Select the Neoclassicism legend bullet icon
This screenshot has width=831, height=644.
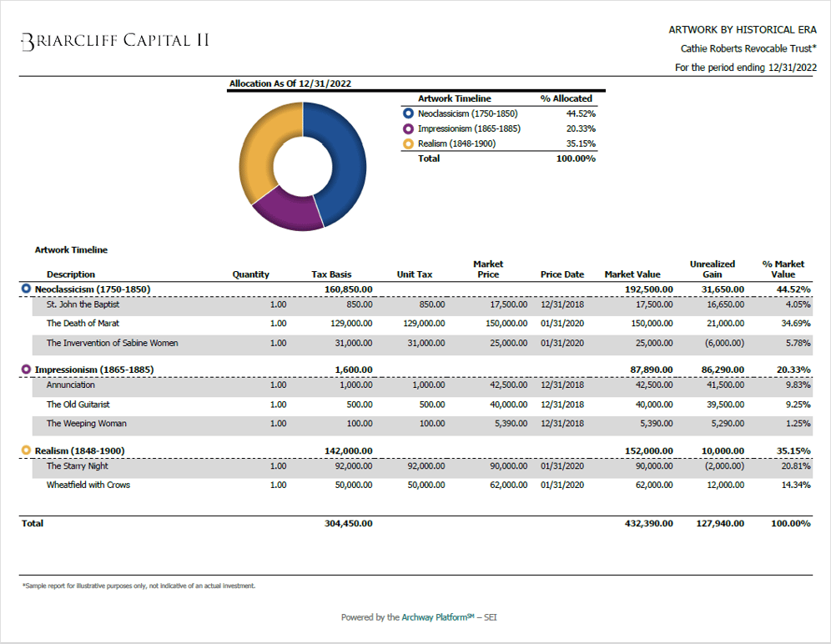[x=409, y=113]
